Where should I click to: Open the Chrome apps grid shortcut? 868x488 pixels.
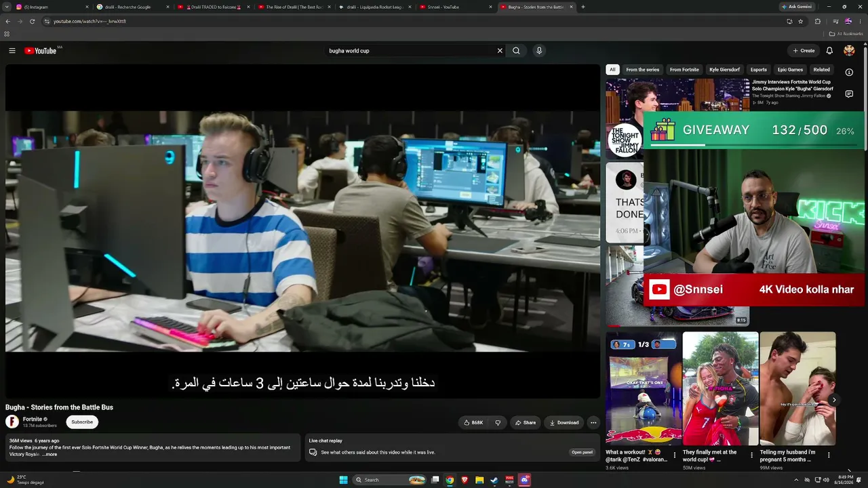tap(7, 34)
